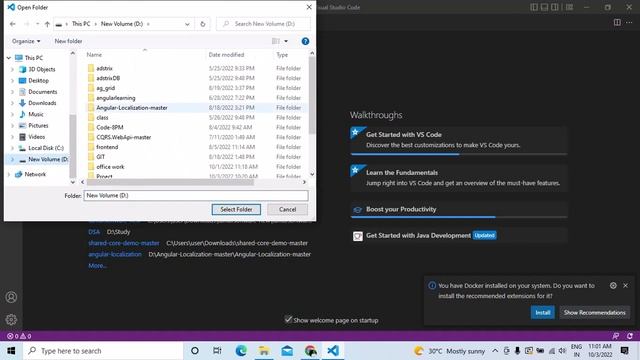The height and width of the screenshot is (360, 640).
Task: Open the Help icon in dialog
Action: point(305,41)
